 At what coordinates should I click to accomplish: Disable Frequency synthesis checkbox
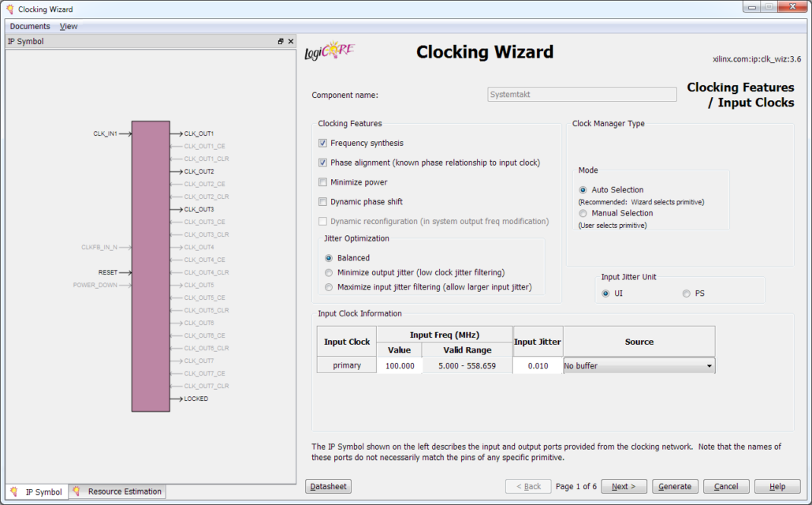click(x=322, y=144)
